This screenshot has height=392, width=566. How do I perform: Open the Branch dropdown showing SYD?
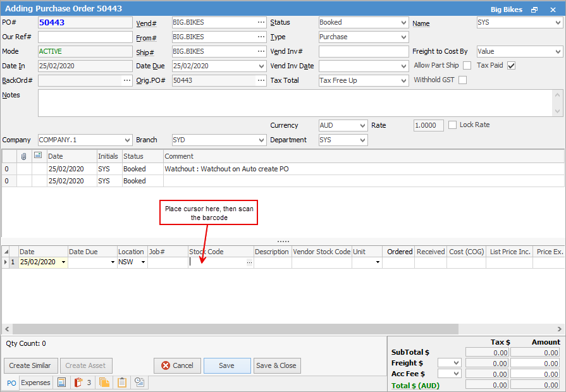(x=262, y=140)
